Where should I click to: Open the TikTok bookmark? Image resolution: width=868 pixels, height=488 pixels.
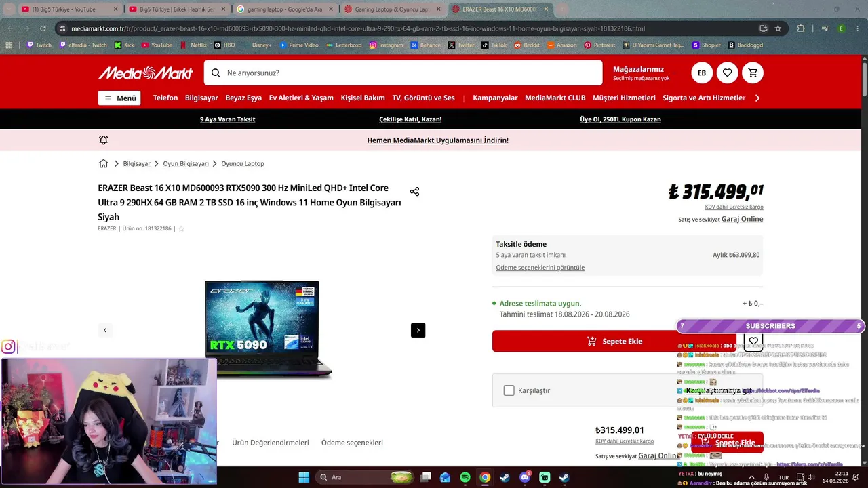[494, 45]
